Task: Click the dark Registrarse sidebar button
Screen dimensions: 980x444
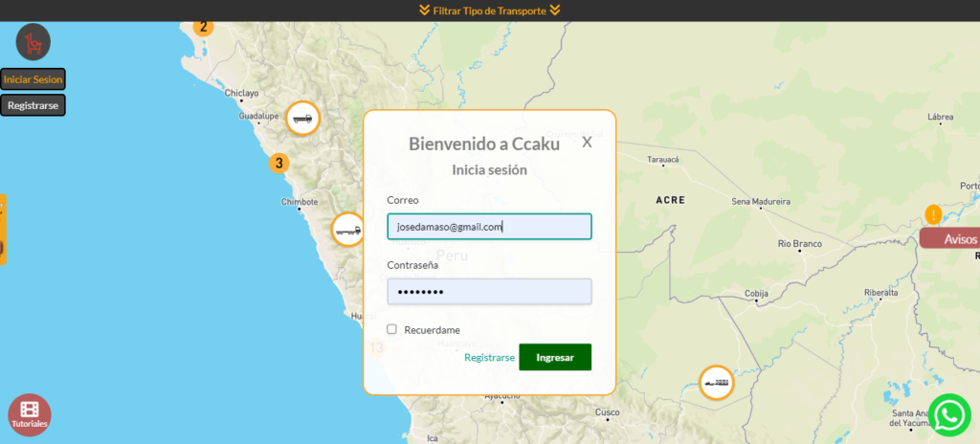Action: pos(33,105)
